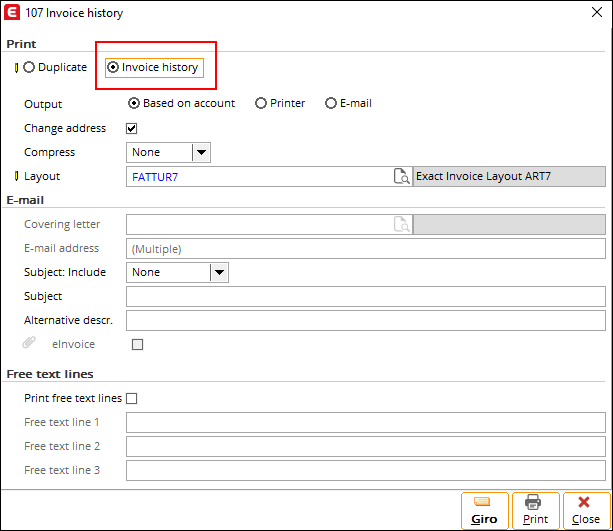Click the red X Close button

click(x=586, y=510)
